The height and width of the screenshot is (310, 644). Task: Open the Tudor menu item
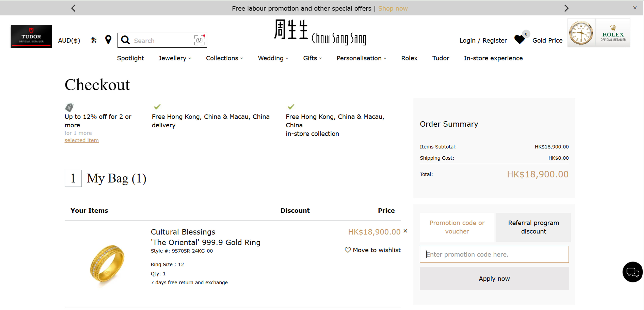coord(441,58)
